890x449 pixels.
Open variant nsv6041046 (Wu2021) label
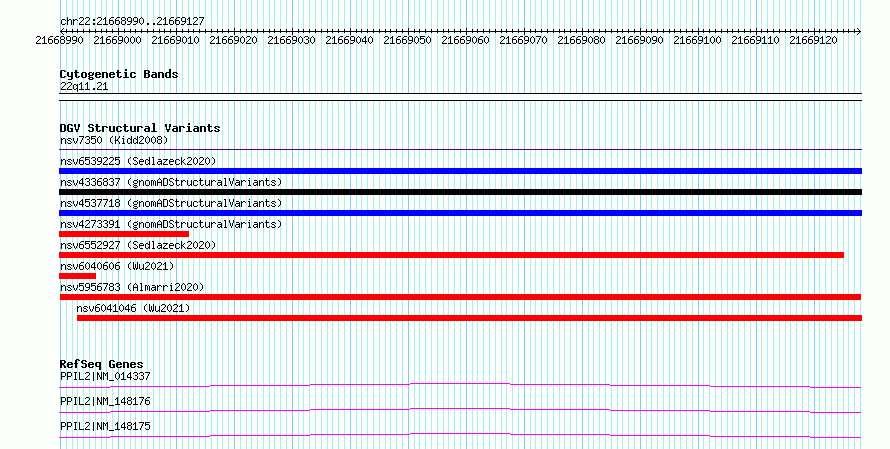133,308
